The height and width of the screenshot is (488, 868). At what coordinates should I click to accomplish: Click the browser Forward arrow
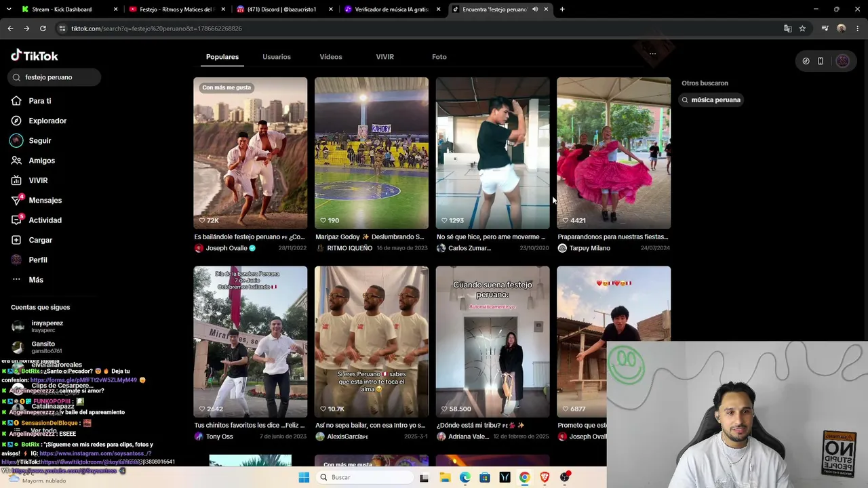(x=26, y=28)
